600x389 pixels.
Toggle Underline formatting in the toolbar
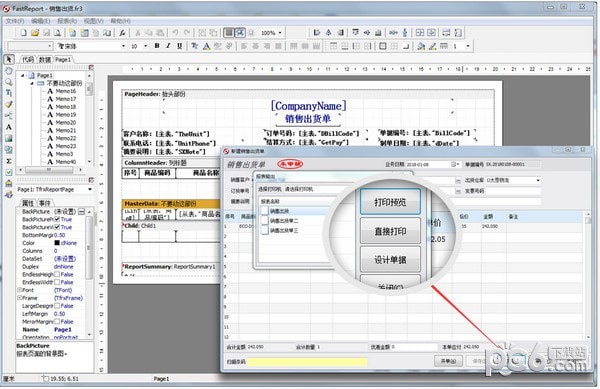click(x=179, y=46)
